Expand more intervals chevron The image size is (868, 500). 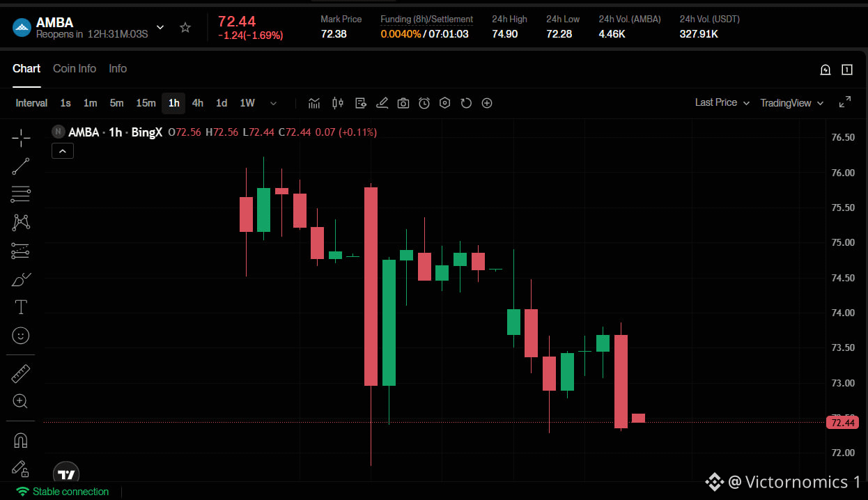pyautogui.click(x=274, y=103)
